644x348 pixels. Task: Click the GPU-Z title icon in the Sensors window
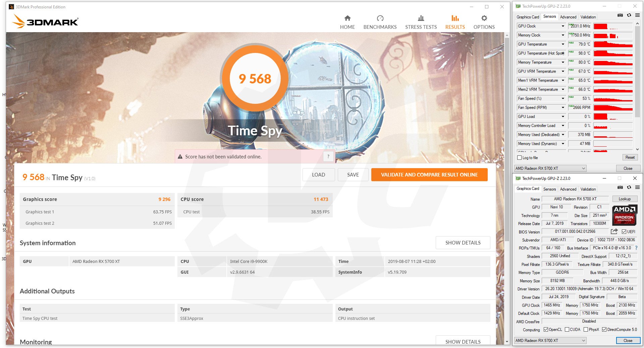tap(518, 6)
